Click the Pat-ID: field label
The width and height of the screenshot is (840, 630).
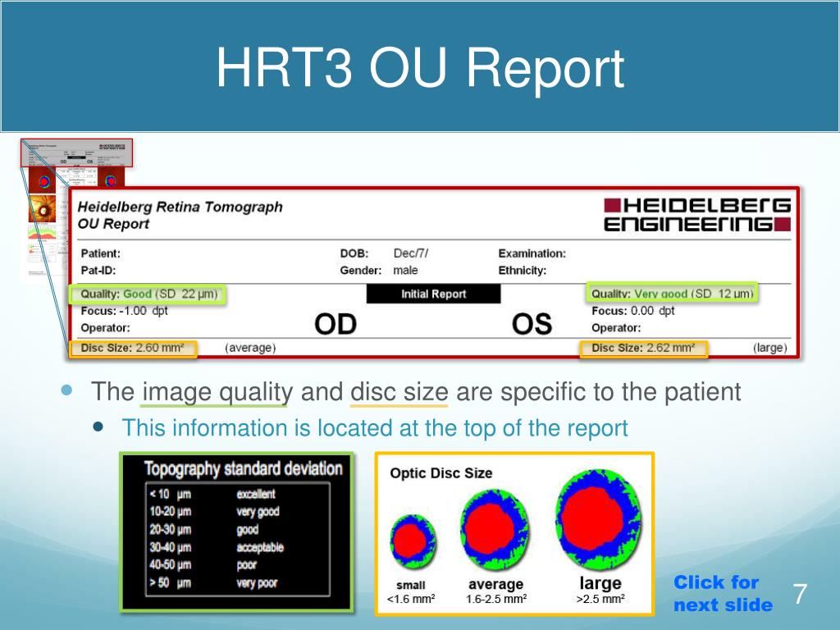coord(98,271)
